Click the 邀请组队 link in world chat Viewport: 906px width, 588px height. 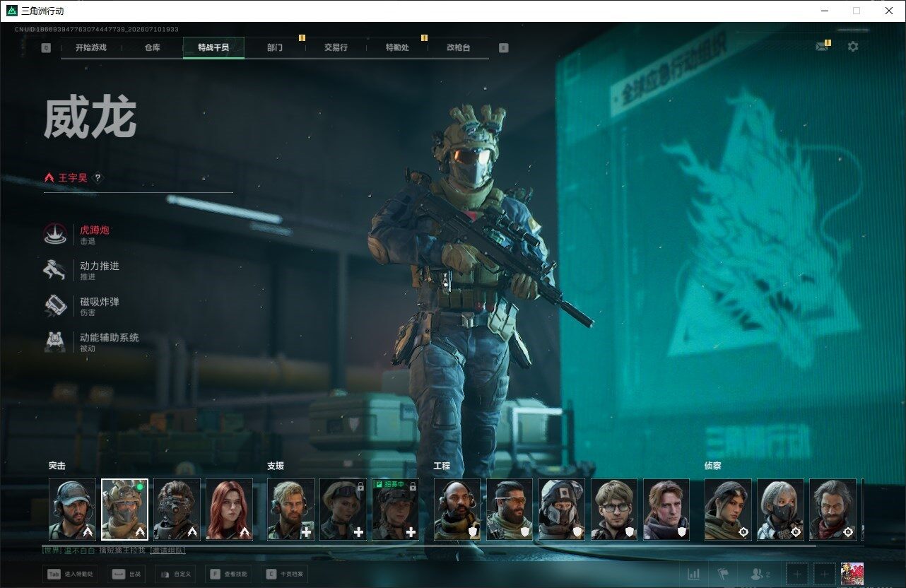pos(168,550)
